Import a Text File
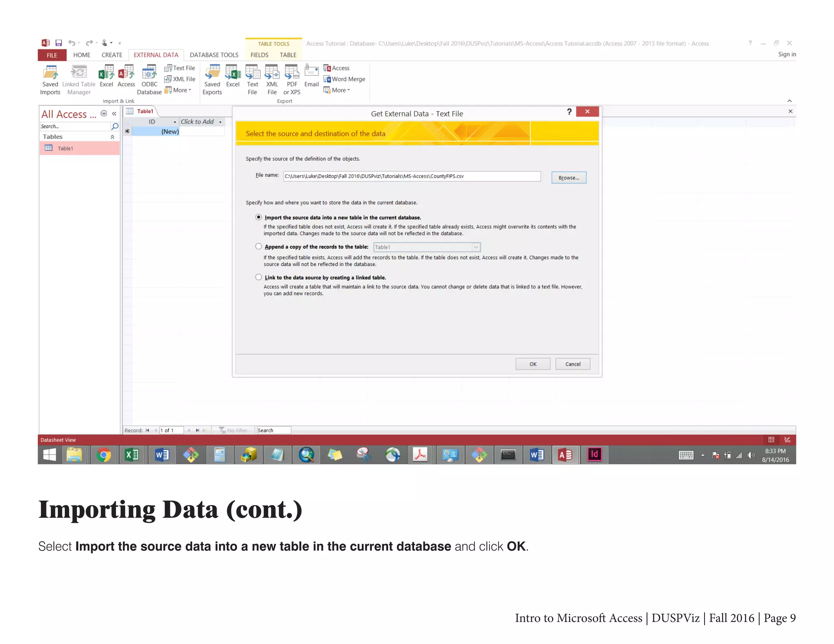834x644 pixels. (x=180, y=68)
